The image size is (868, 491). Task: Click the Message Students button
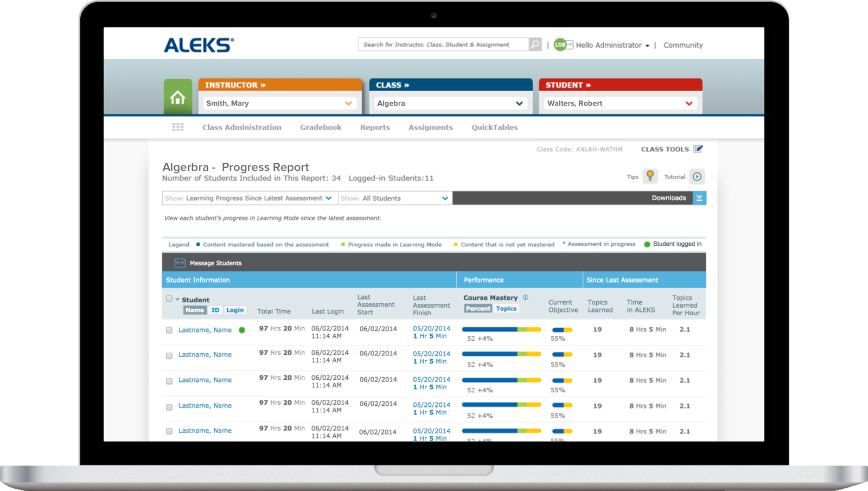pos(208,263)
